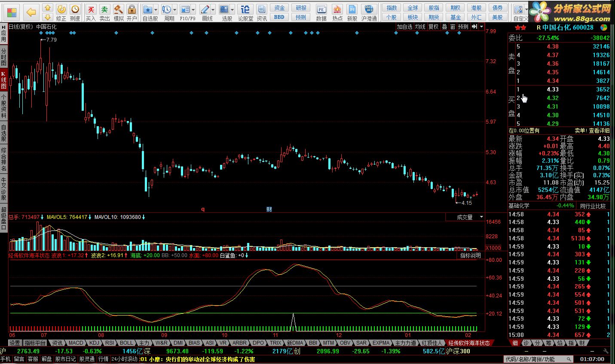
Task: Click the down arrow navigation icon
Action: (48, 17)
